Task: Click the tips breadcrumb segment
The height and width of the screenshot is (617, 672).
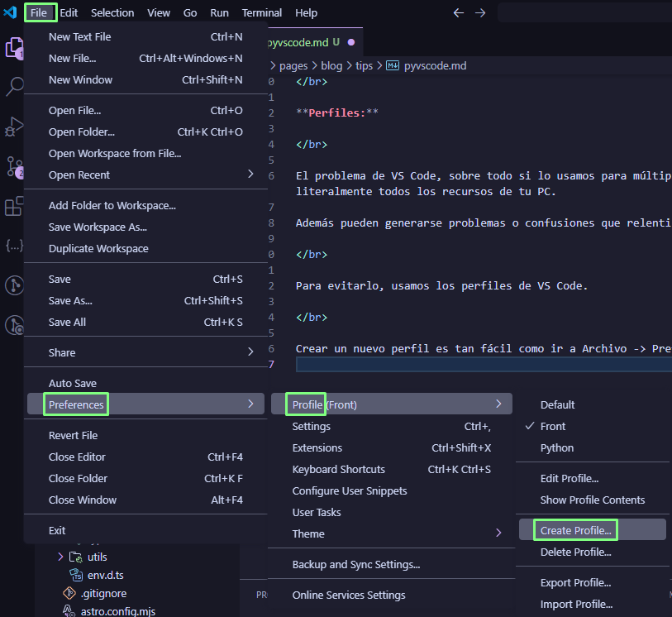Action: (365, 66)
